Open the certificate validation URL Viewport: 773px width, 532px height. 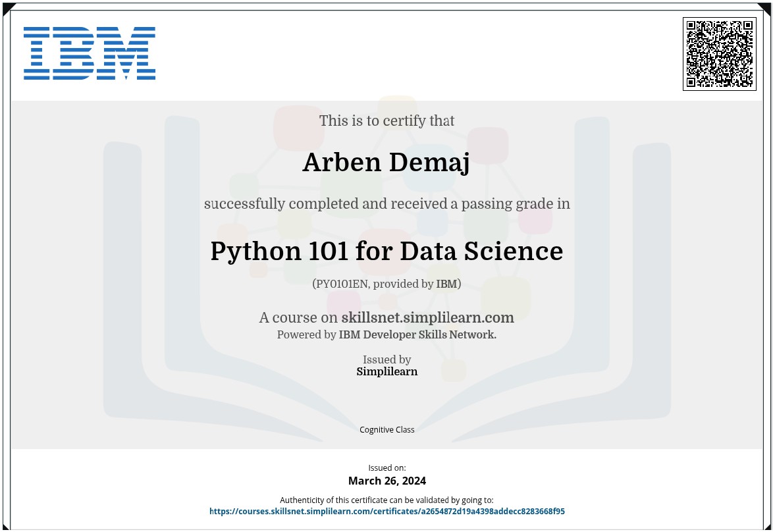[386, 511]
